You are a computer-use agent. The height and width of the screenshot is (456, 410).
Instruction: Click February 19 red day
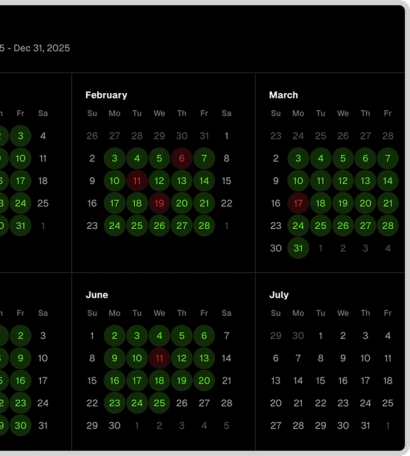(x=159, y=203)
